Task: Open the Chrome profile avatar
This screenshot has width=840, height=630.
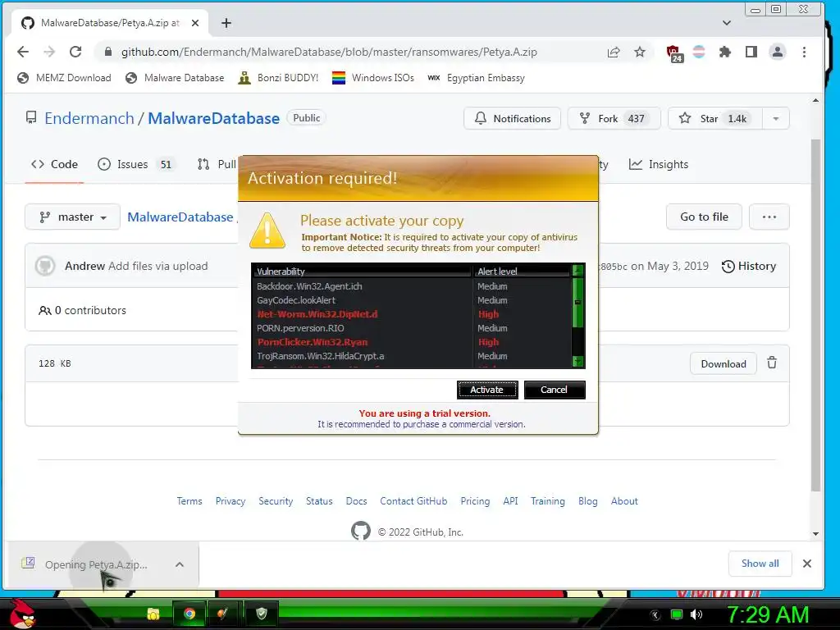Action: tap(778, 52)
